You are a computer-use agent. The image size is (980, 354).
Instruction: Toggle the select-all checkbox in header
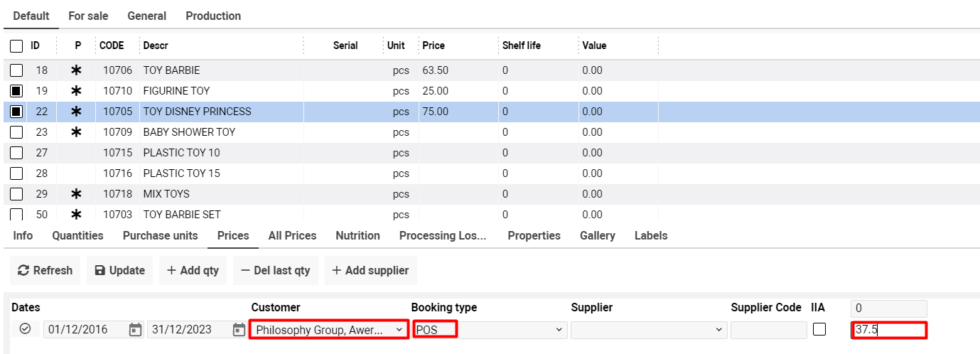coord(16,46)
